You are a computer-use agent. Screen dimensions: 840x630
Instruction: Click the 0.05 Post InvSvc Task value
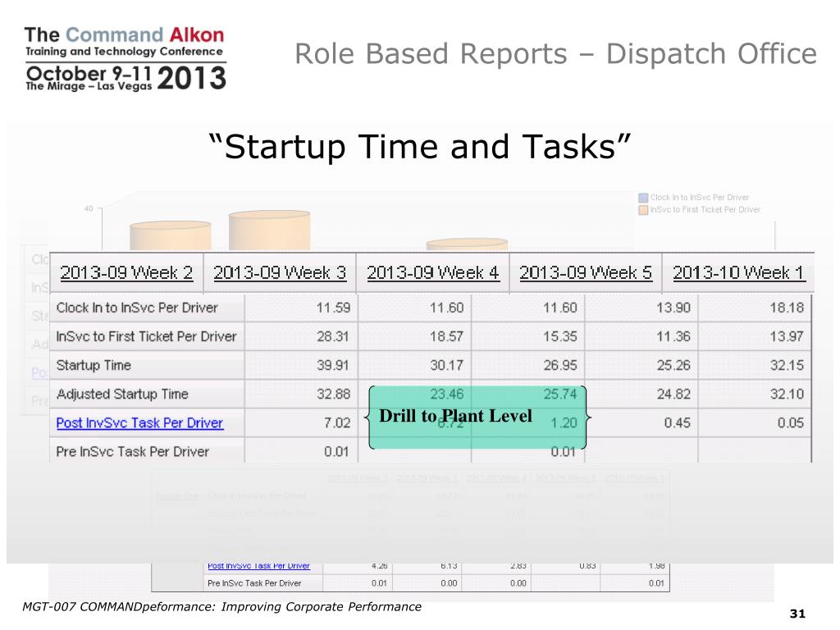click(791, 423)
